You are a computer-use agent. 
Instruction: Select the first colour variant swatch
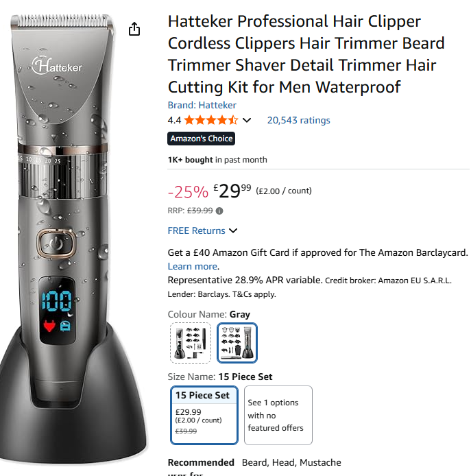tap(191, 343)
